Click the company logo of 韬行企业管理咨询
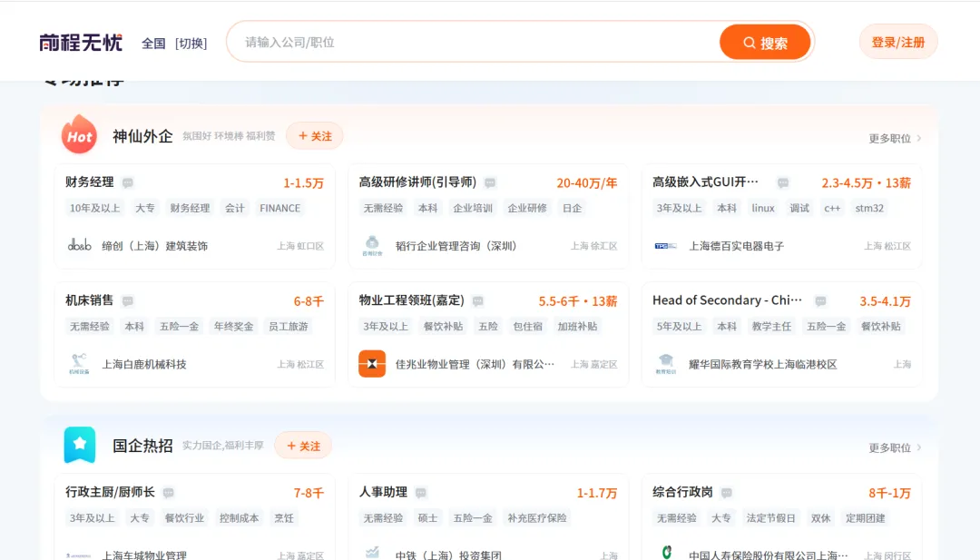Screen dimensions: 980x560 click(372, 245)
